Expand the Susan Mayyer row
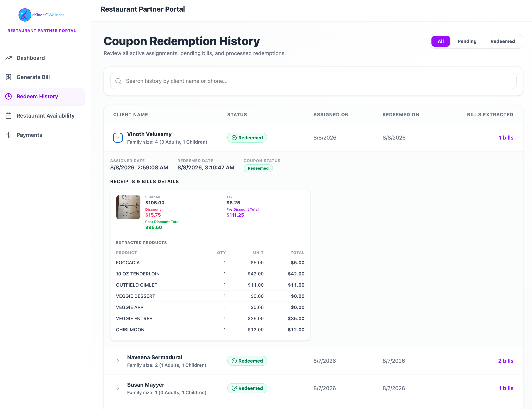 (x=118, y=388)
